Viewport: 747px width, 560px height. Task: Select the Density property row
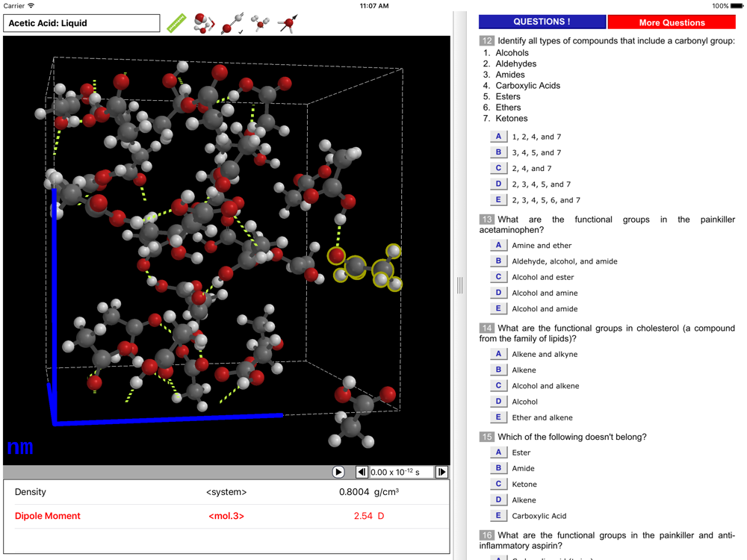[226, 492]
